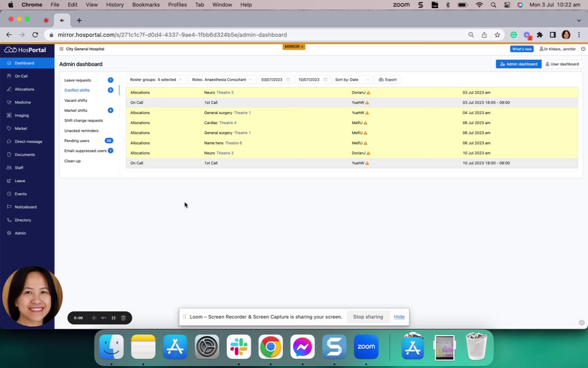Click the Export button
Image resolution: width=588 pixels, height=368 pixels.
pyautogui.click(x=388, y=80)
